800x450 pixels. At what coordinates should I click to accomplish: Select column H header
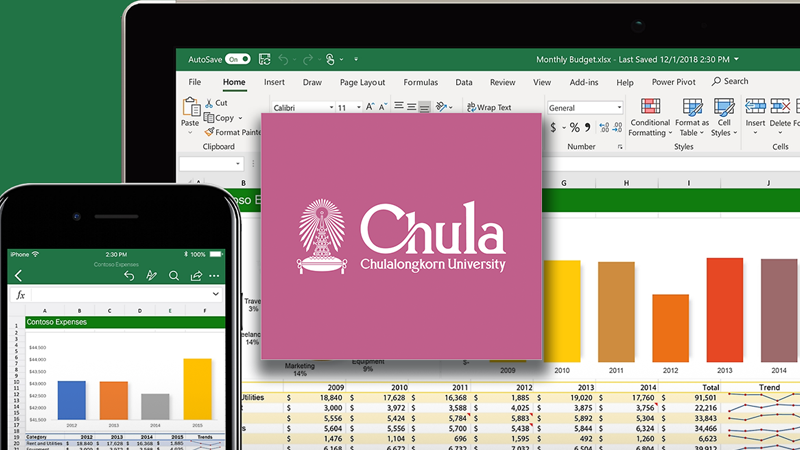coord(627,183)
